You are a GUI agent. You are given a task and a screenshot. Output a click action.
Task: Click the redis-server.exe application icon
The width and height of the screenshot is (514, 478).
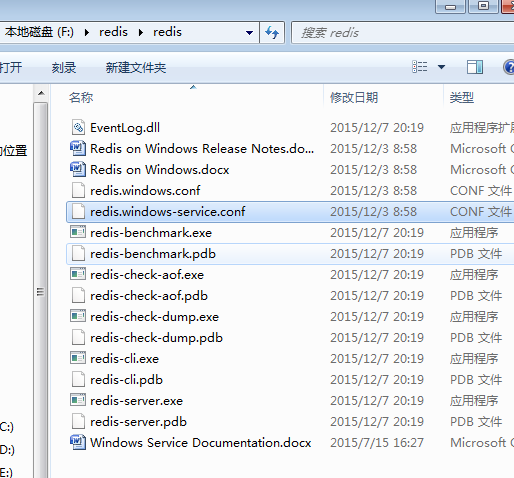tap(78, 400)
